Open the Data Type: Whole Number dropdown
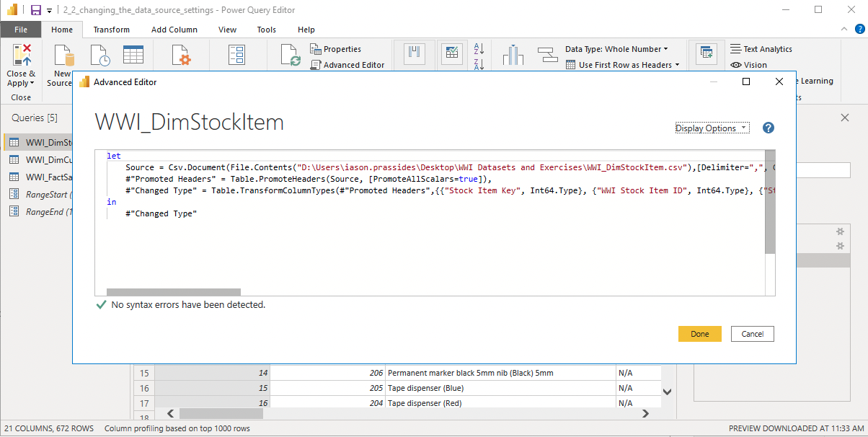 [x=616, y=49]
